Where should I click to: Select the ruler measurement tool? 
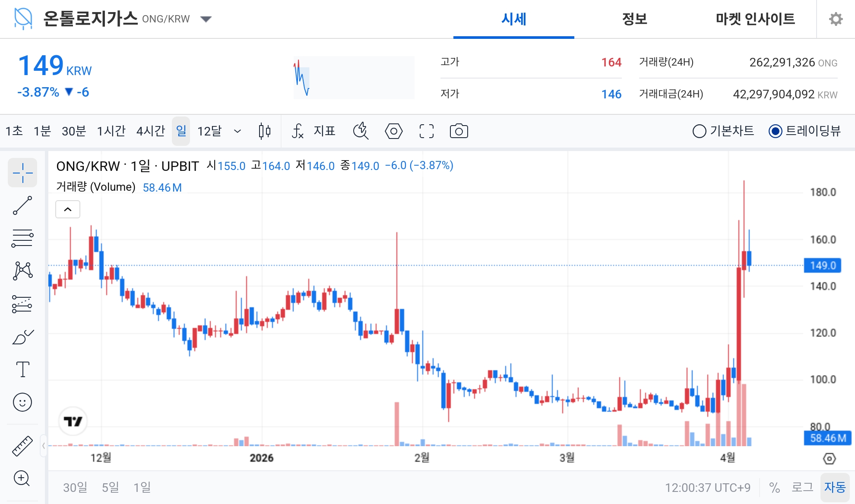pyautogui.click(x=22, y=445)
